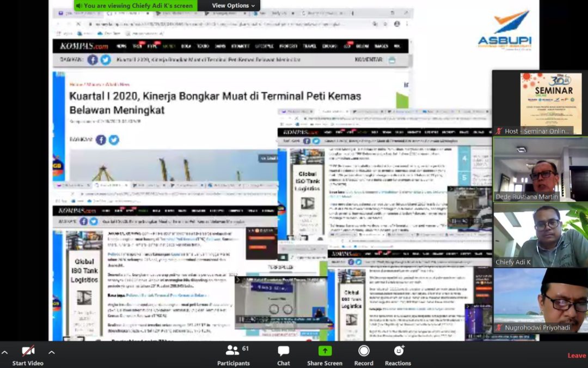The height and width of the screenshot is (368, 588).
Task: Click headline 'Kuartal I 2020, Kinerja Bongkar Muat'
Action: pyautogui.click(x=215, y=103)
